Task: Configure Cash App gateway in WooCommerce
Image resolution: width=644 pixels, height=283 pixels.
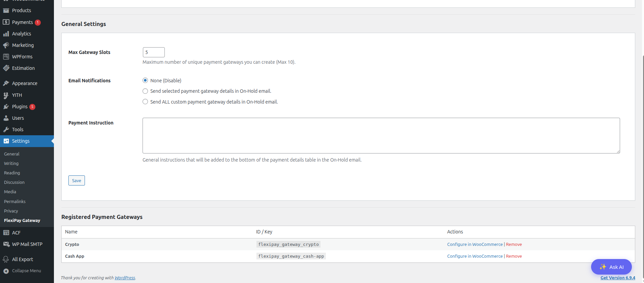Action: tap(475, 256)
